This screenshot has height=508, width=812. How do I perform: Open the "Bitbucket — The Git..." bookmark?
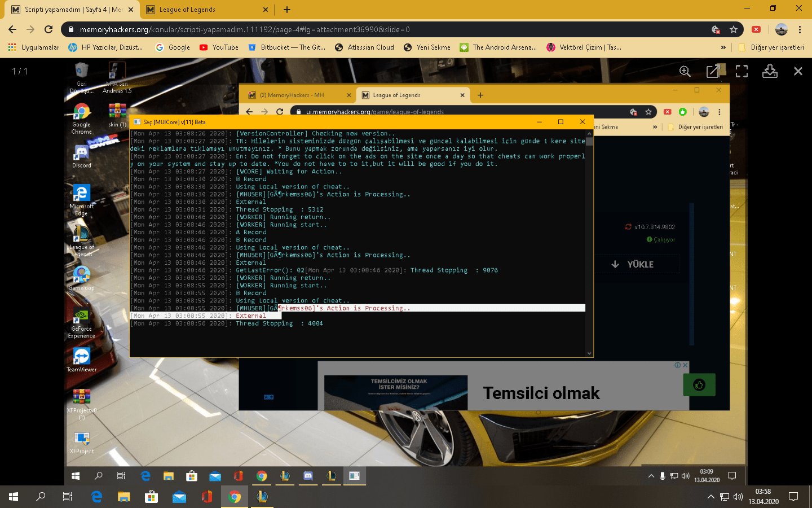click(x=287, y=47)
